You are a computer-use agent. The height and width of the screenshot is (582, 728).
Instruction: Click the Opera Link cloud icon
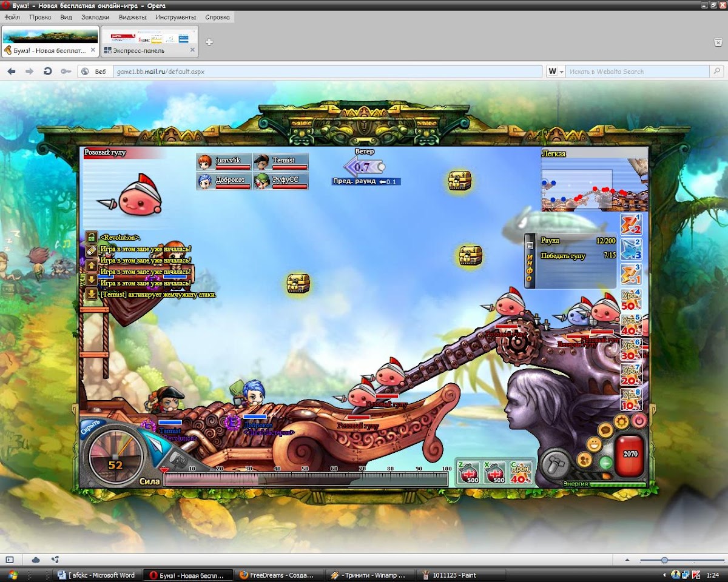point(36,560)
